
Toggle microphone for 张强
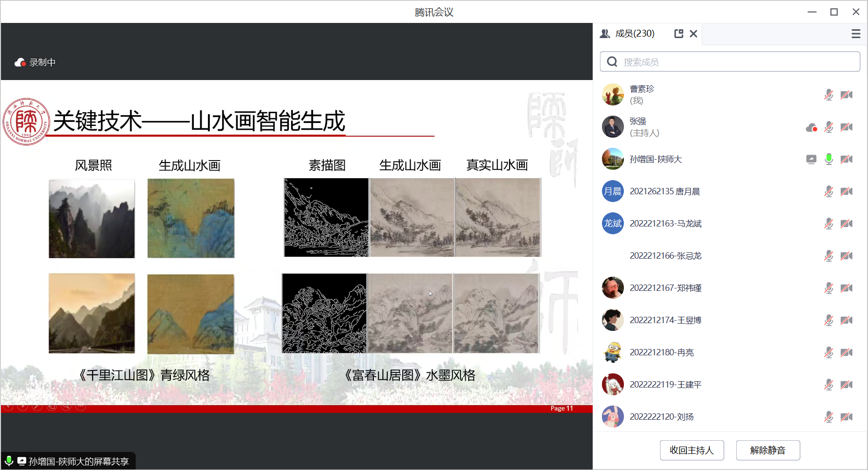(828, 127)
